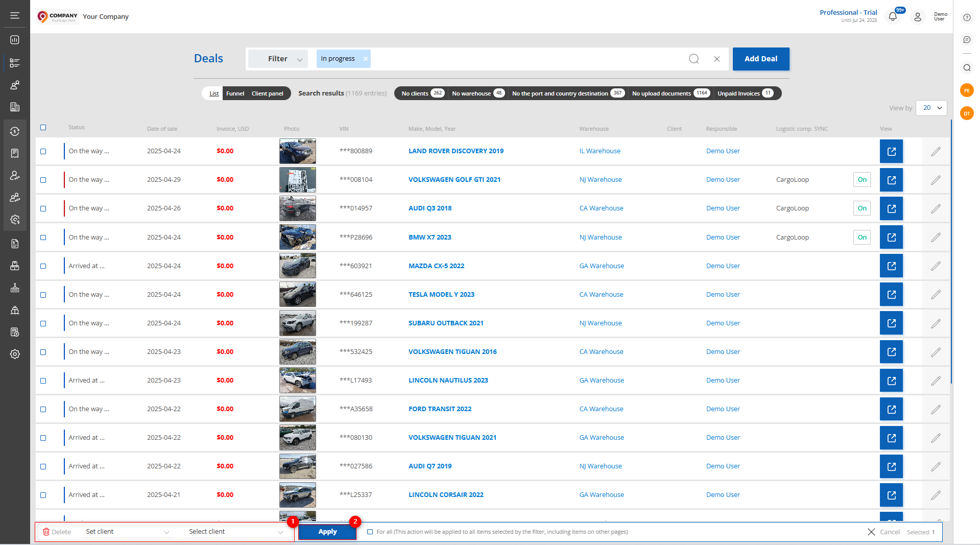The height and width of the screenshot is (545, 980).
Task: Edit the Audi Q7 2019 deal with the pencil
Action: click(x=936, y=466)
